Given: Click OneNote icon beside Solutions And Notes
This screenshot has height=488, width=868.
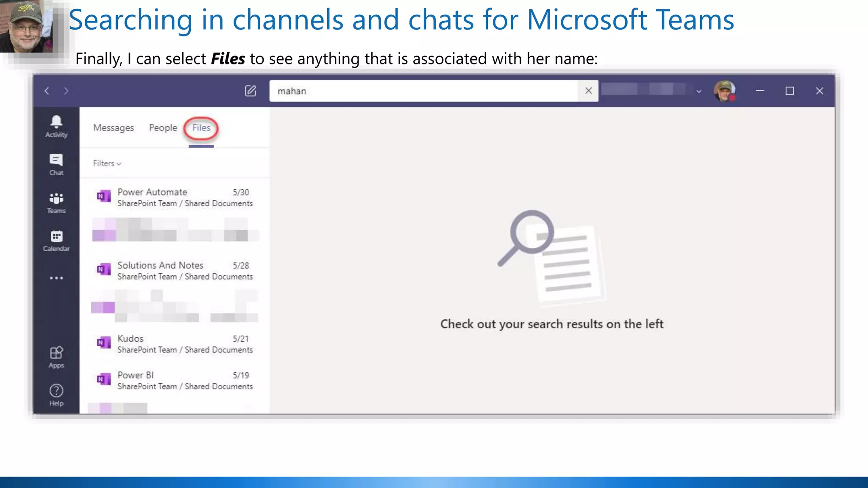Looking at the screenshot, I should (103, 269).
